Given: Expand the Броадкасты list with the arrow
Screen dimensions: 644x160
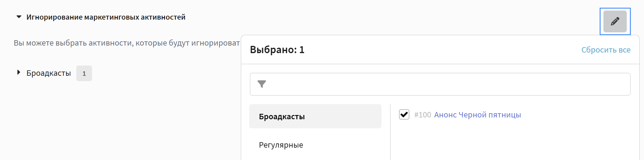Looking at the screenshot, I should coord(19,72).
